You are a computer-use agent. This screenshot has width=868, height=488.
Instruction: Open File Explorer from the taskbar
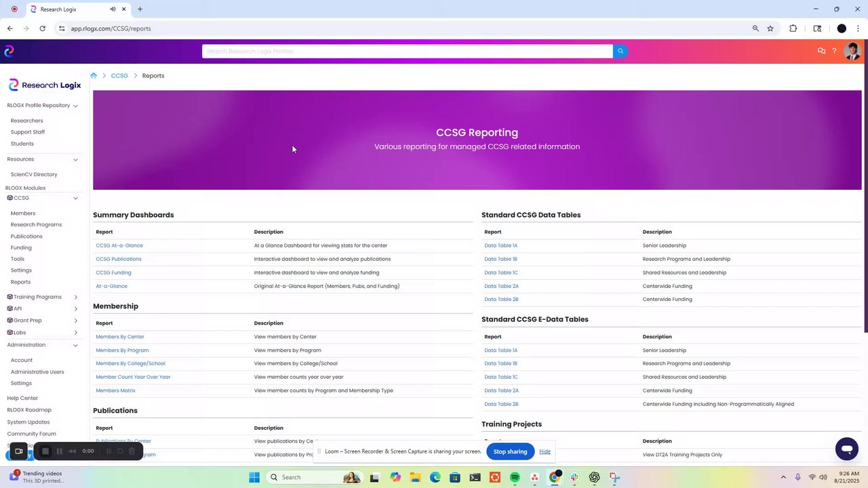pos(415,477)
